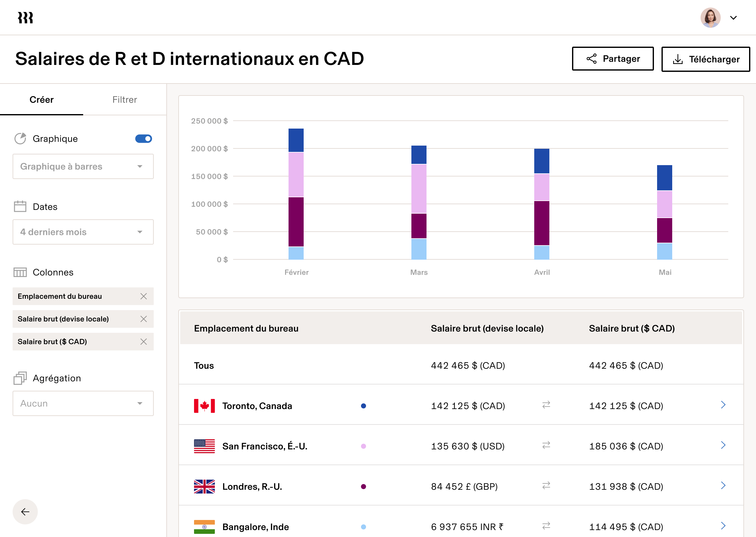Switch to the Filtrer tab
This screenshot has width=756, height=537.
coord(124,100)
